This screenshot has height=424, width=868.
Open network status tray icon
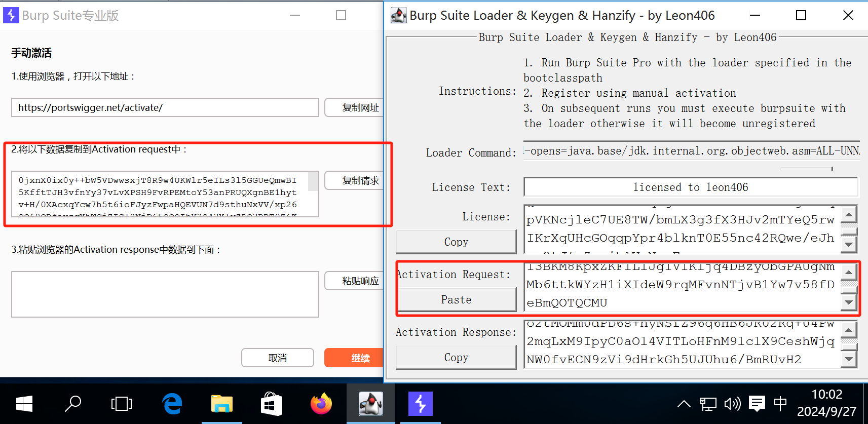(708, 404)
